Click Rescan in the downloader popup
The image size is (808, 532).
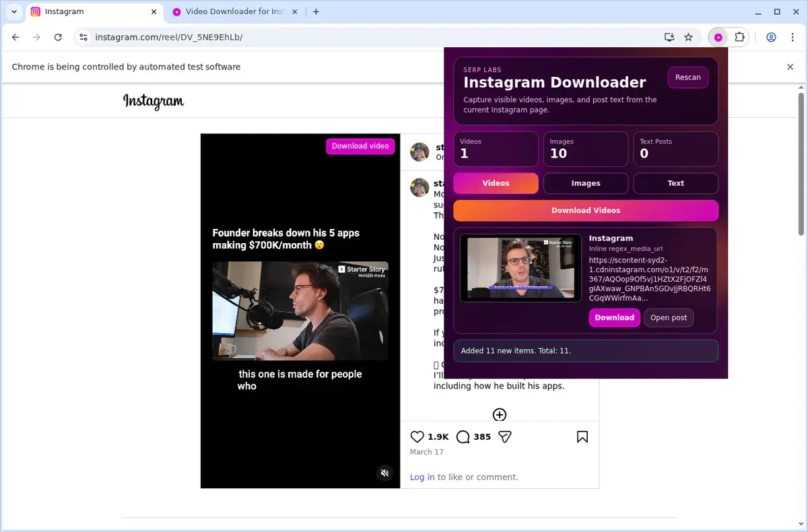688,77
